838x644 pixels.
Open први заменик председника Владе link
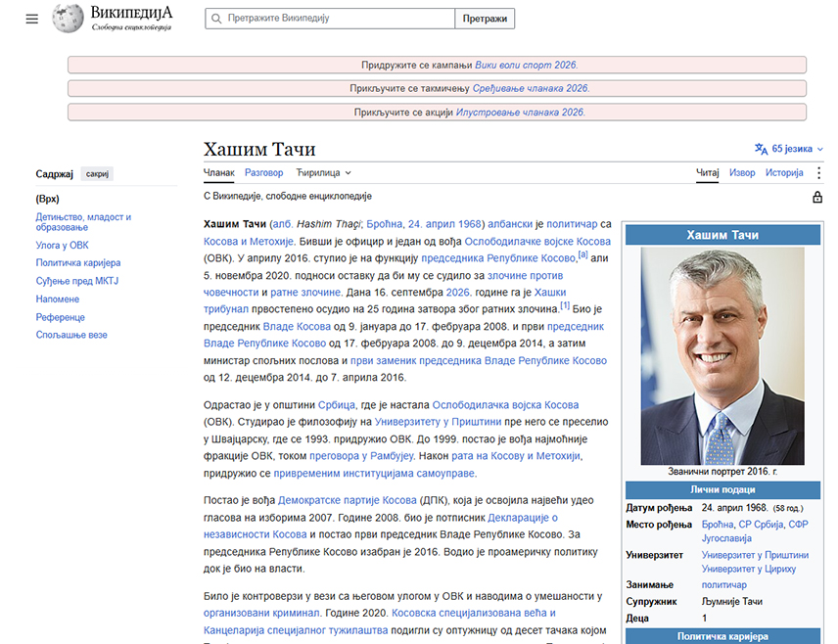[479, 361]
